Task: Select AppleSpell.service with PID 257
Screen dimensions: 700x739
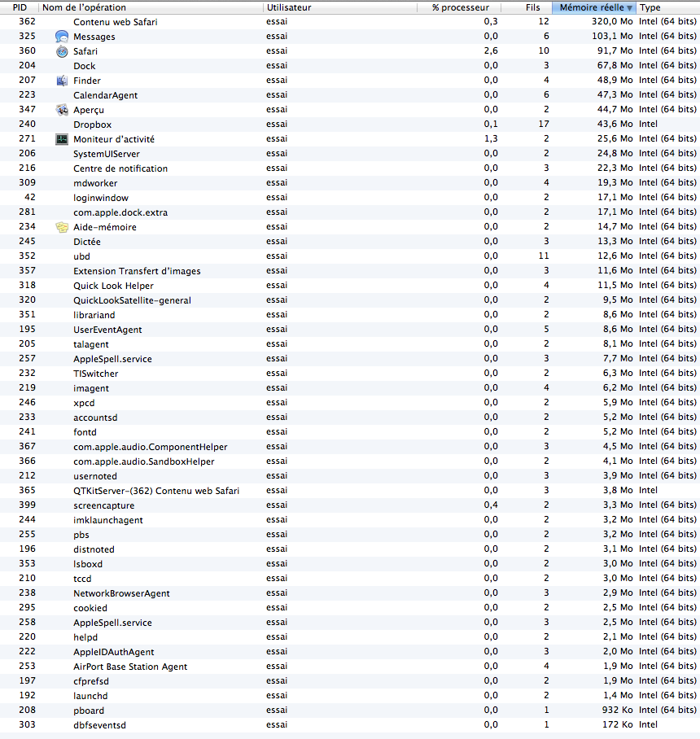Action: click(x=350, y=359)
